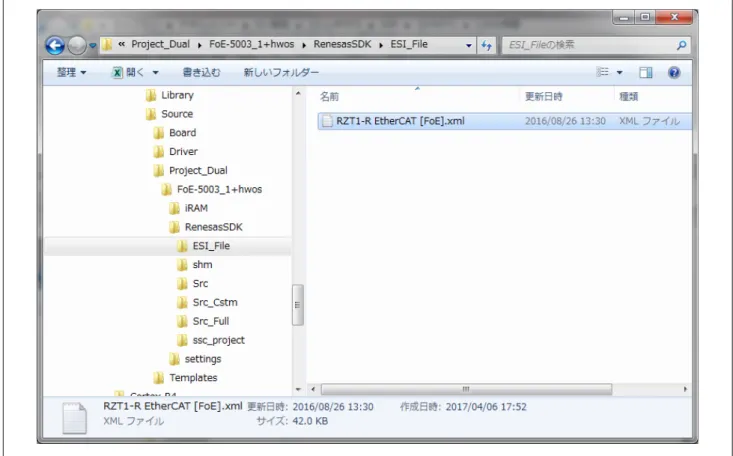Screen dimensions: 733x456
Task: Click FoE-5003_1+hwos breadcrumb in address bar
Action: click(252, 44)
